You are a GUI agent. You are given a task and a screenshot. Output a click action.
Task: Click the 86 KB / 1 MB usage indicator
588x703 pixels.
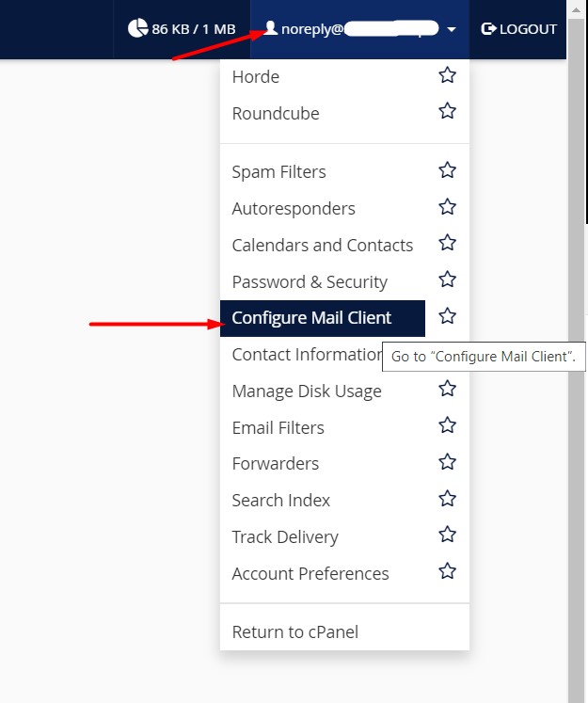193,29
